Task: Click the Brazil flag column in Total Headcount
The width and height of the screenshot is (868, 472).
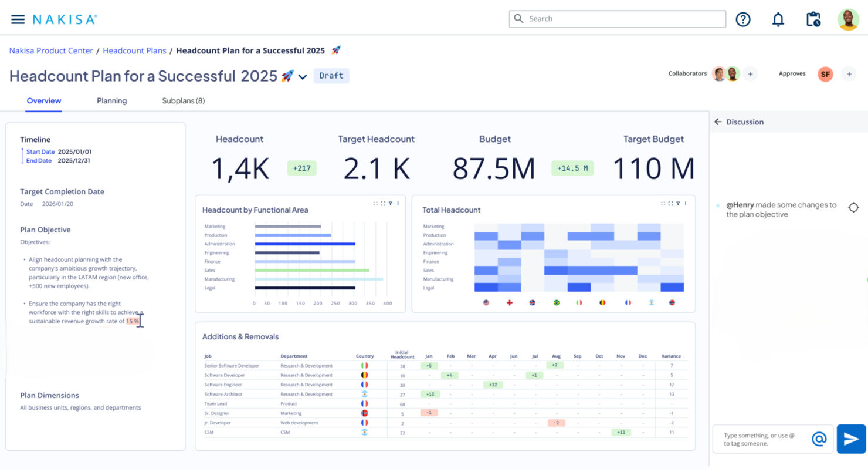Action: (556, 302)
